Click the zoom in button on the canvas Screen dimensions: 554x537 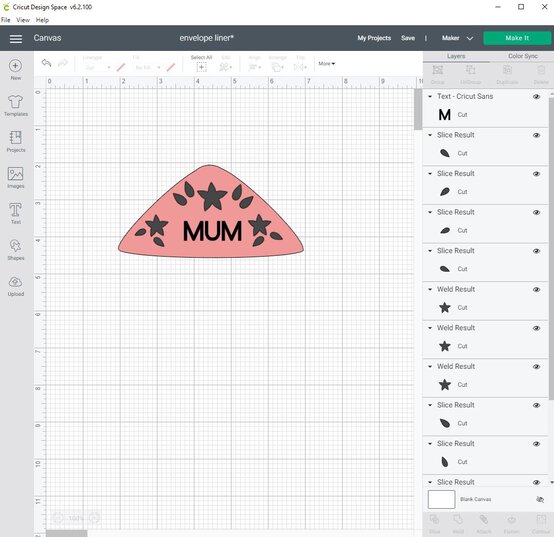(x=94, y=518)
